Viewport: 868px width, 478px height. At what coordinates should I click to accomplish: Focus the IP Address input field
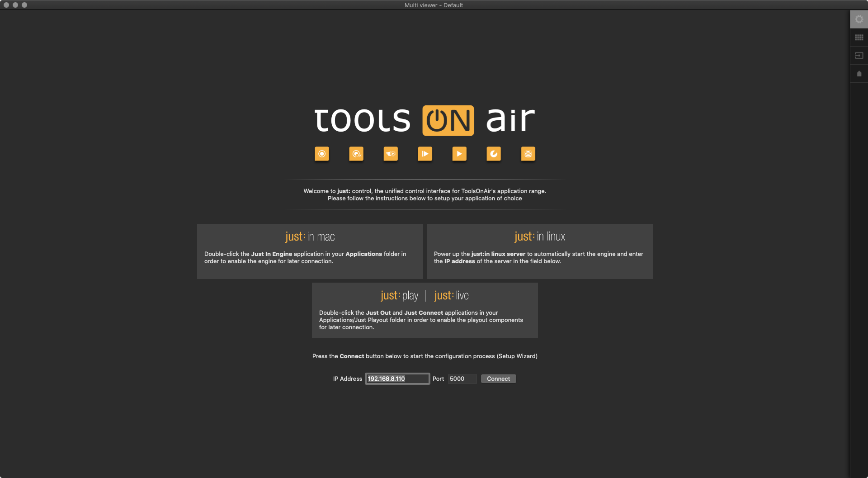tap(397, 379)
